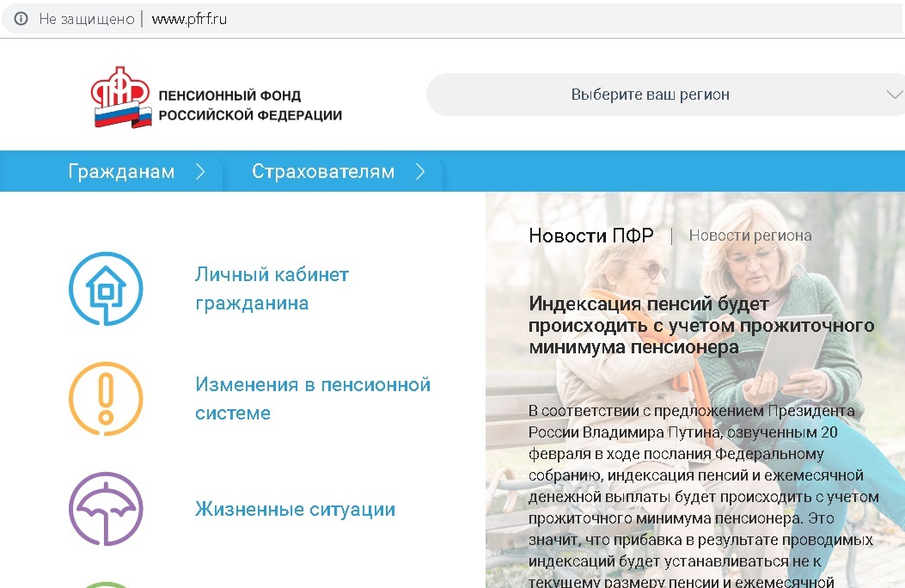Click the blue house icon for personal cabinet

[x=106, y=289]
